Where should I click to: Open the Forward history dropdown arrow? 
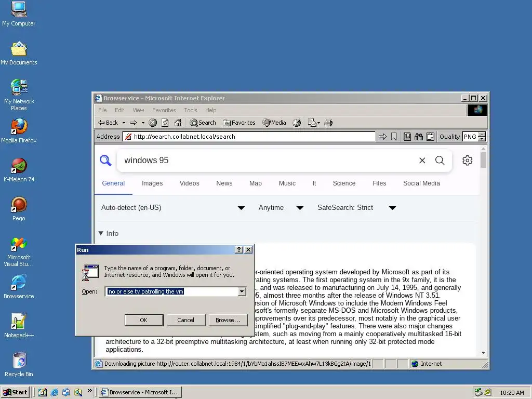(143, 123)
